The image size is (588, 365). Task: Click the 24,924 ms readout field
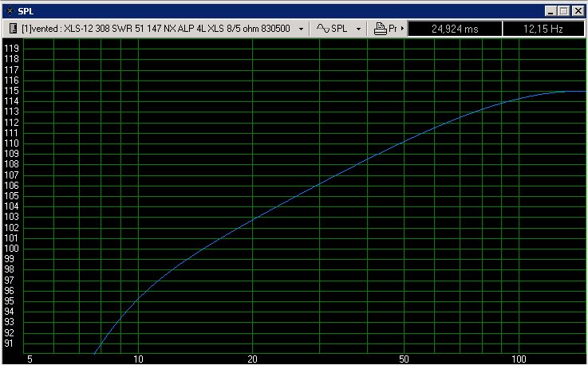pos(455,29)
